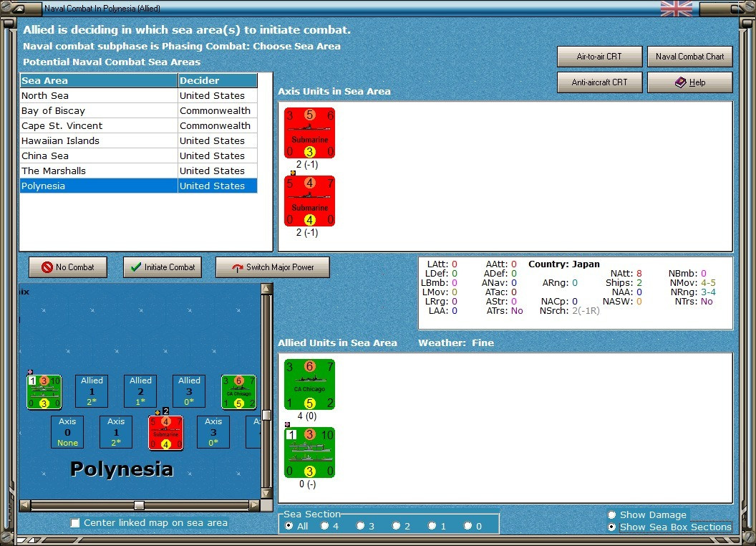Select the 5-4-7 Axis submarine counter
Screen dimensions: 756x546
(x=309, y=201)
